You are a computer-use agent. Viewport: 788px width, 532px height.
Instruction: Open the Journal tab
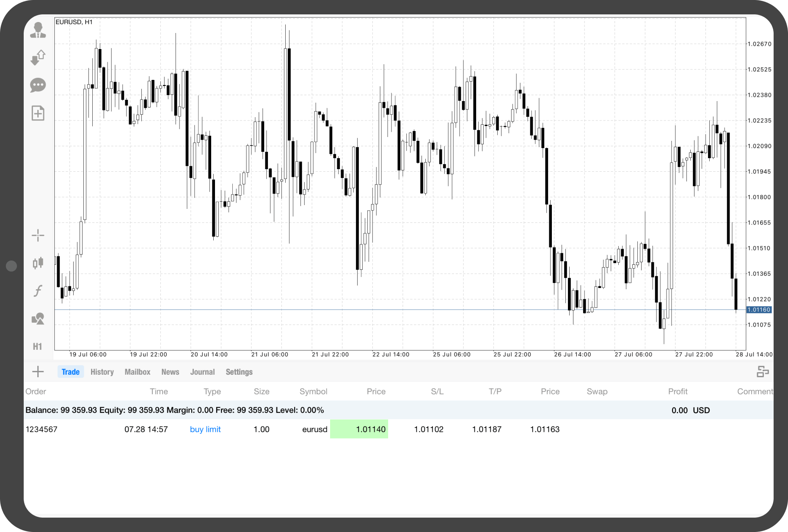pos(202,372)
